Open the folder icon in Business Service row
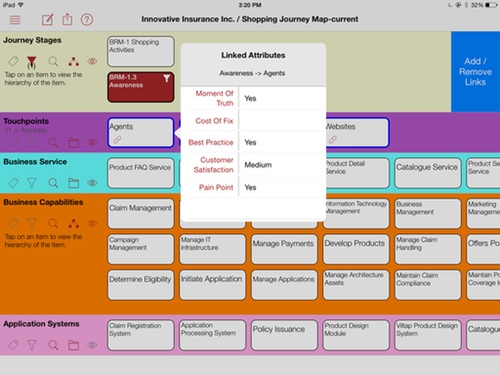The width and height of the screenshot is (500, 375). 73,183
